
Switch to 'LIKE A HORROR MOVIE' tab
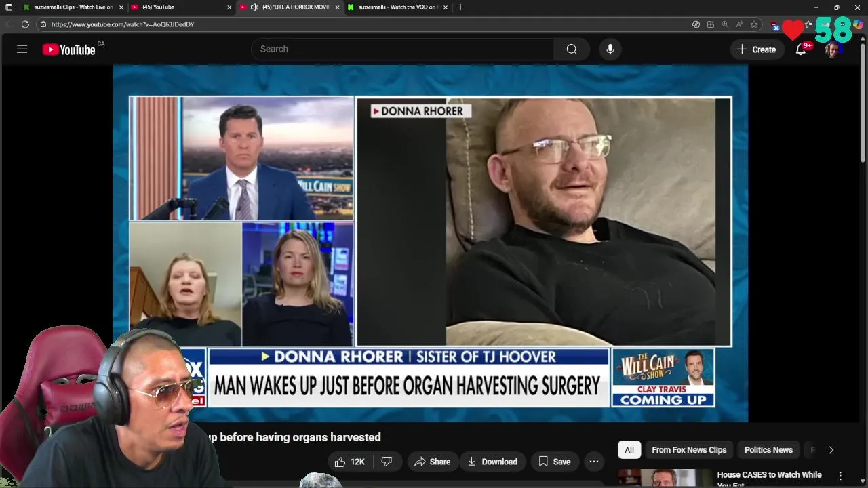click(288, 7)
